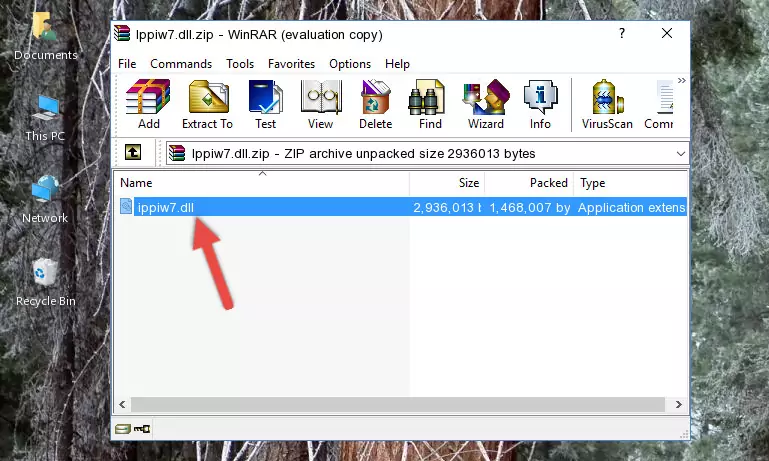Open the Tools menu
The image size is (769, 461).
240,64
